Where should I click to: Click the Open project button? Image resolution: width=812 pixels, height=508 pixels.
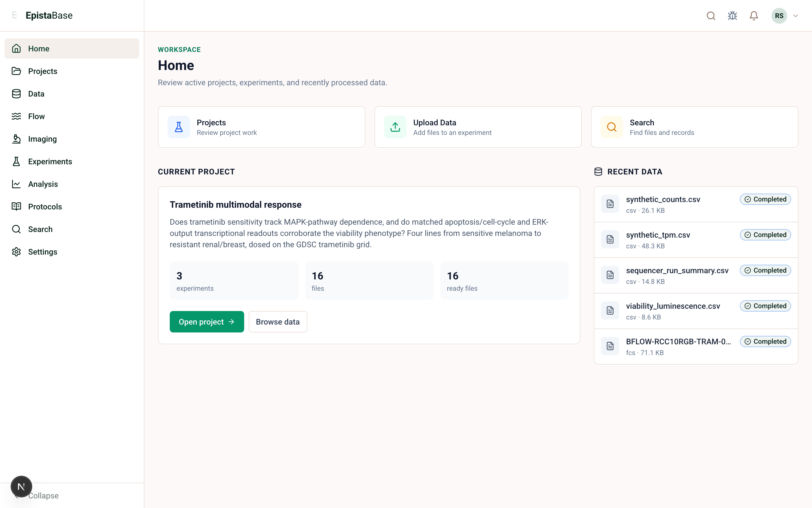(x=207, y=322)
